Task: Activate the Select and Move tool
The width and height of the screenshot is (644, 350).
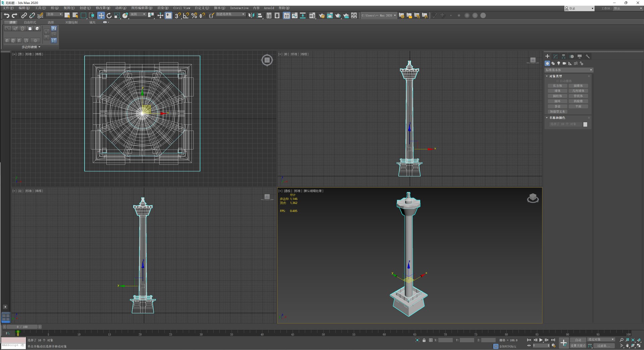Action: tap(101, 15)
